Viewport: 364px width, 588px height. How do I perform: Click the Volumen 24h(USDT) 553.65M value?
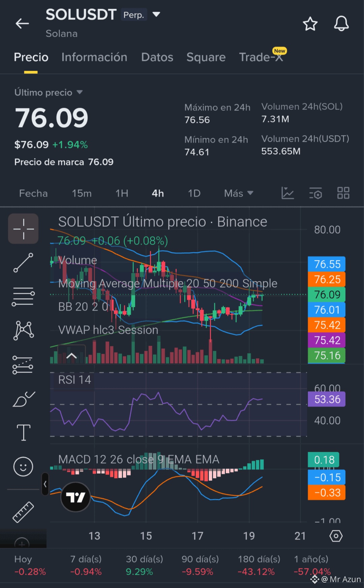(281, 151)
